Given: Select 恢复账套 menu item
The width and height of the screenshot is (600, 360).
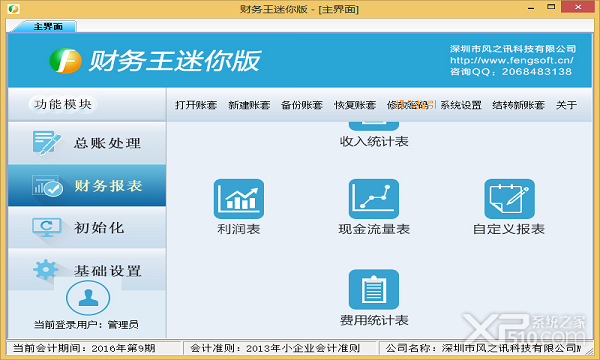Looking at the screenshot, I should [x=355, y=105].
